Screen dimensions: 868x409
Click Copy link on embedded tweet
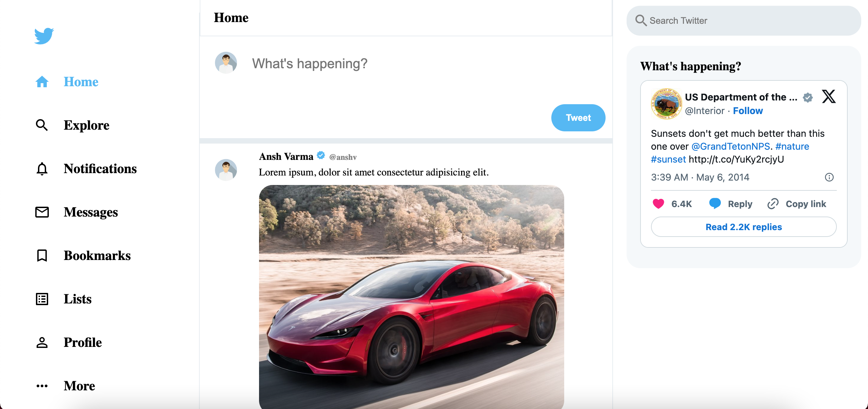pyautogui.click(x=797, y=204)
